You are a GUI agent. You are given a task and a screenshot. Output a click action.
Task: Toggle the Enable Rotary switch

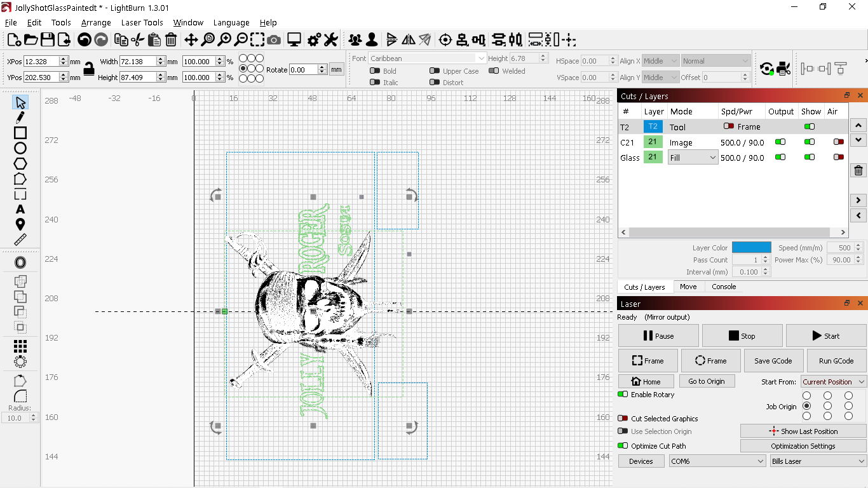(x=623, y=395)
